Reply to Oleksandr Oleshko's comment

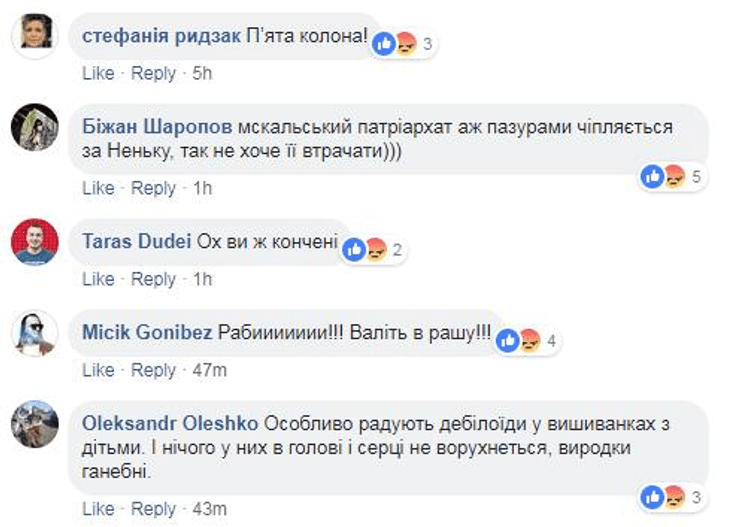click(153, 509)
